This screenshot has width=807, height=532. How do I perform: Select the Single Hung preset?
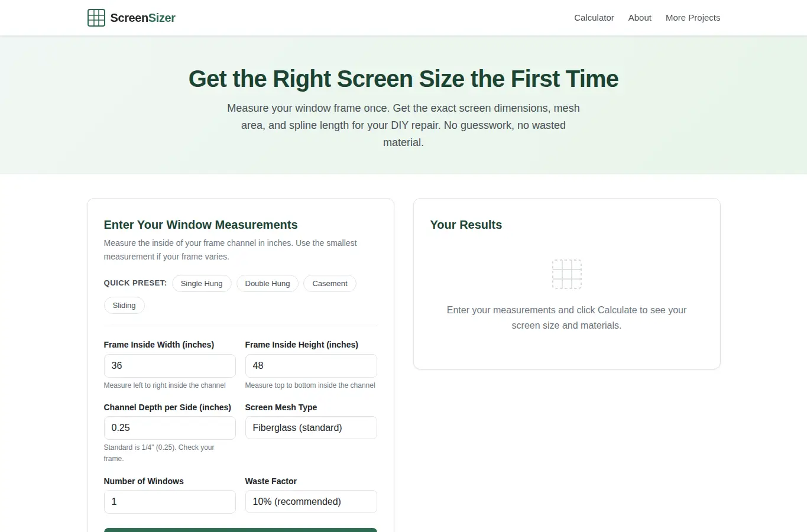(202, 284)
